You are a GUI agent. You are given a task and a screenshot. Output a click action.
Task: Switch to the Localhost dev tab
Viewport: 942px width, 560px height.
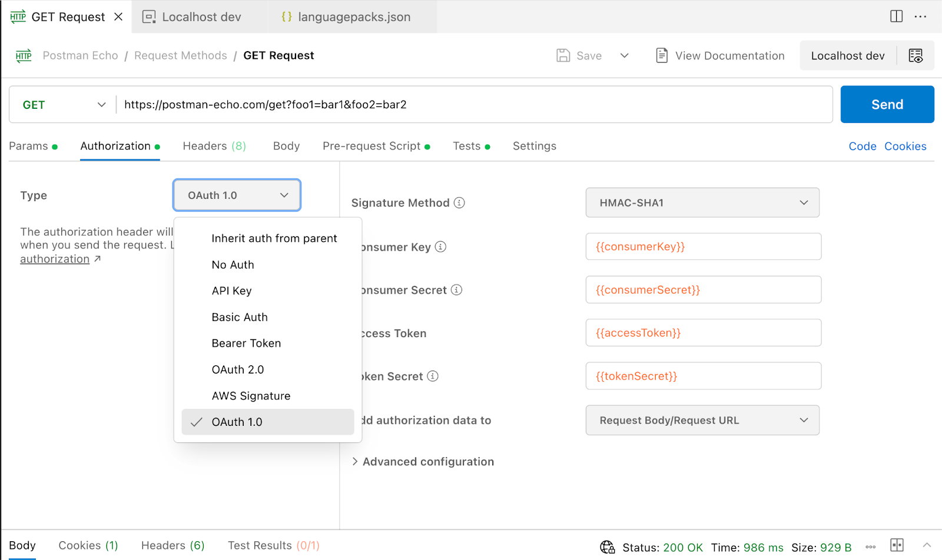(x=193, y=17)
